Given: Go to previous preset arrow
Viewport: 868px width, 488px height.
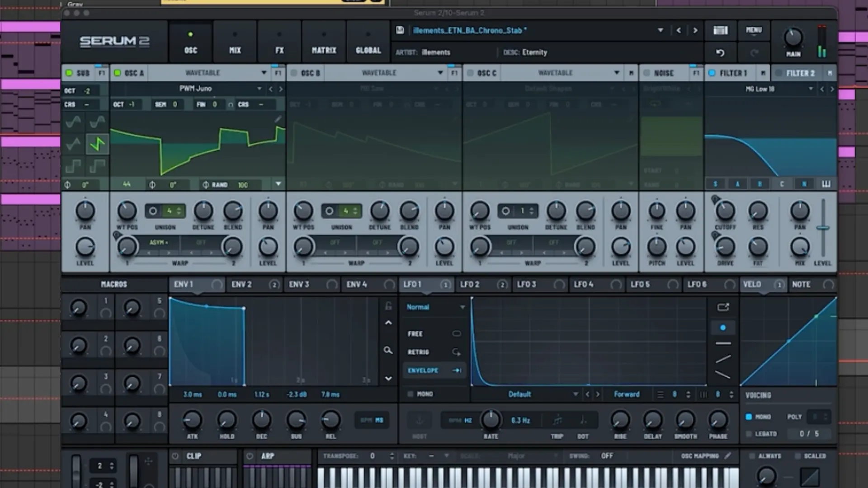Looking at the screenshot, I should [679, 30].
